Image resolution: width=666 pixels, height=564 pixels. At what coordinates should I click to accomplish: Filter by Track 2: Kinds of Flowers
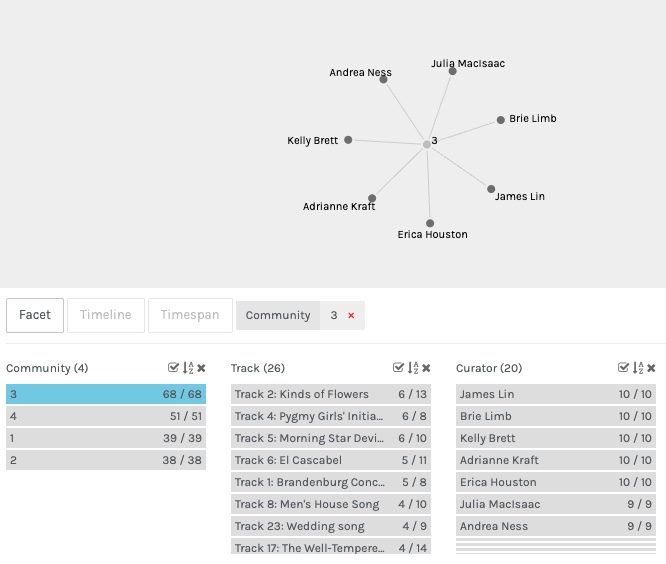(331, 394)
